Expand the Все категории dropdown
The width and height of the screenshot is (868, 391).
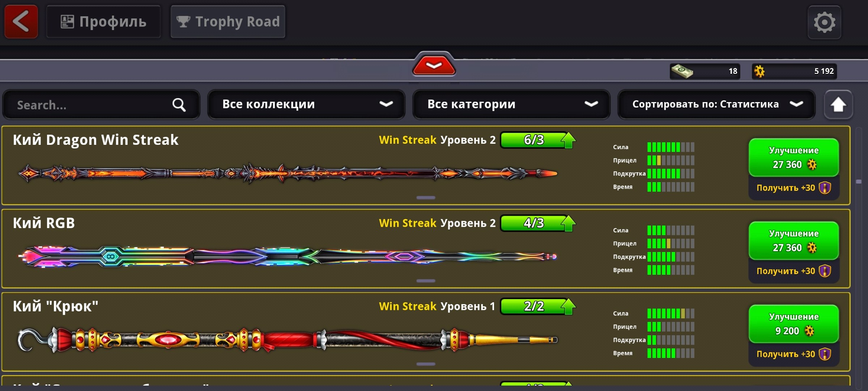(x=511, y=104)
